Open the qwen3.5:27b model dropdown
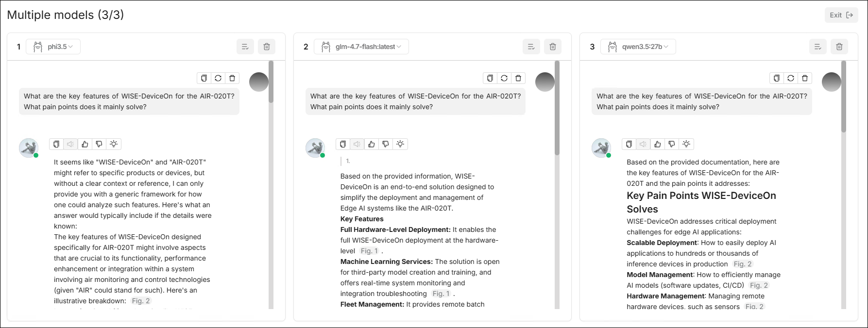868x328 pixels. [638, 47]
